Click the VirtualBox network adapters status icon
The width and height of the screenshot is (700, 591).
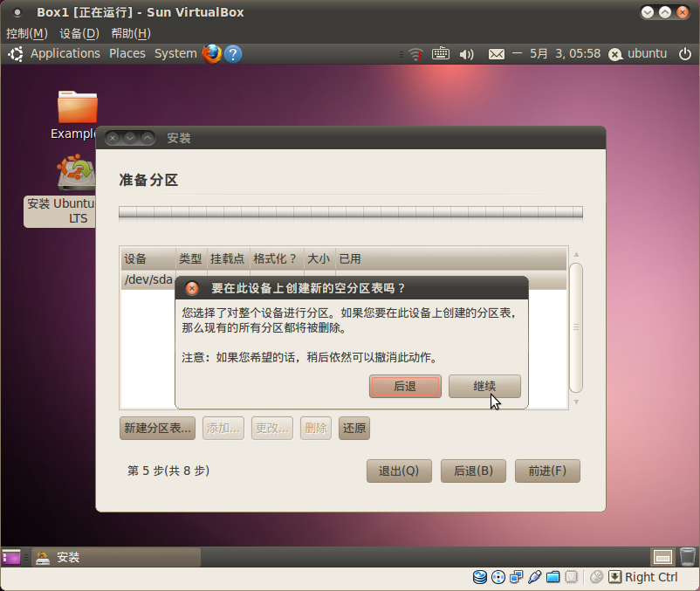pyautogui.click(x=517, y=577)
